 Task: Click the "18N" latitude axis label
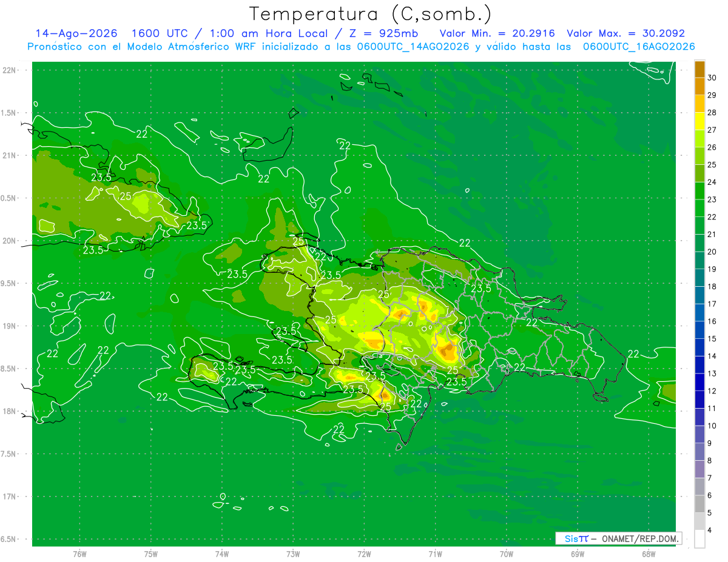pyautogui.click(x=10, y=412)
